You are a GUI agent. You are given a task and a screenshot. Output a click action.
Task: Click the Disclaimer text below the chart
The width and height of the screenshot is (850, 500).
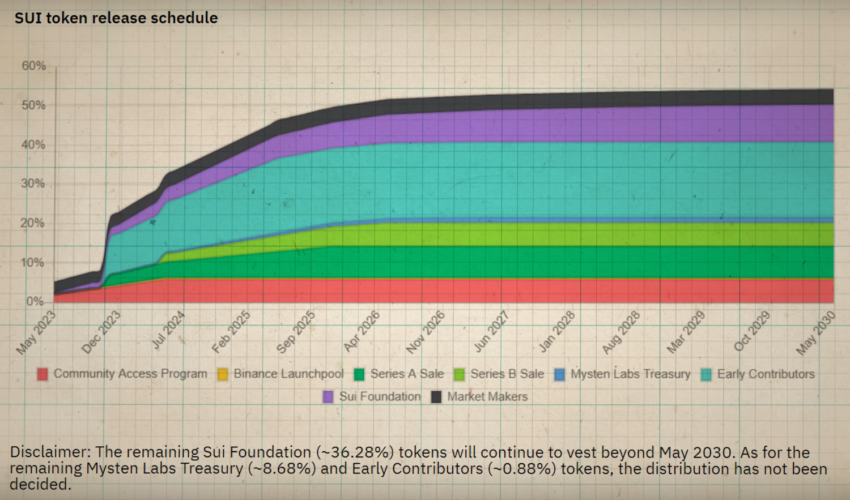[x=418, y=468]
